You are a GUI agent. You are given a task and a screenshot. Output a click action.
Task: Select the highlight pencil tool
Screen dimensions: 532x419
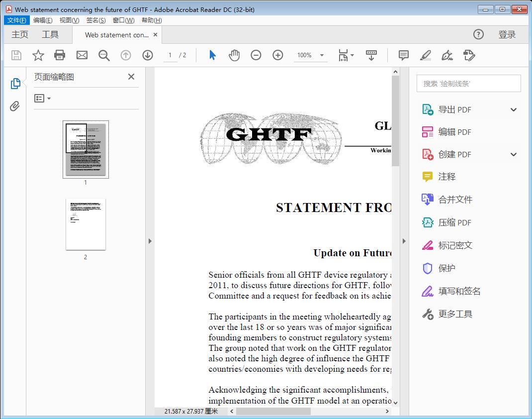[x=425, y=55]
